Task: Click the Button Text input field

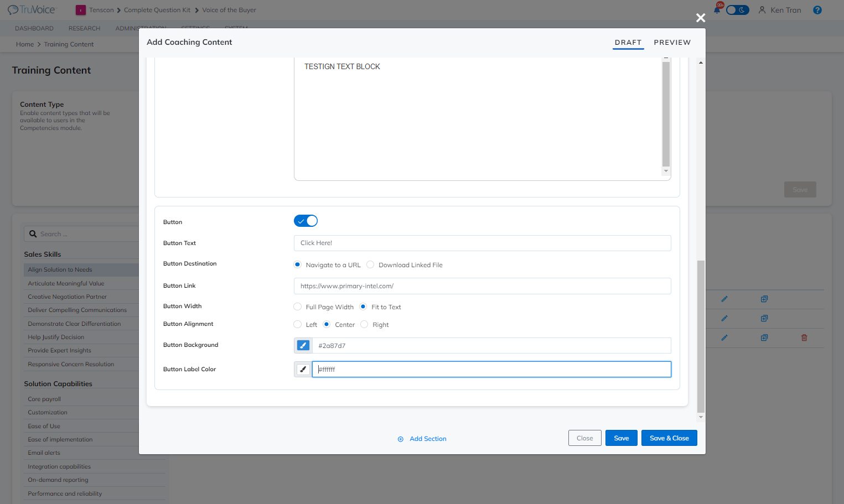Action: (x=483, y=243)
